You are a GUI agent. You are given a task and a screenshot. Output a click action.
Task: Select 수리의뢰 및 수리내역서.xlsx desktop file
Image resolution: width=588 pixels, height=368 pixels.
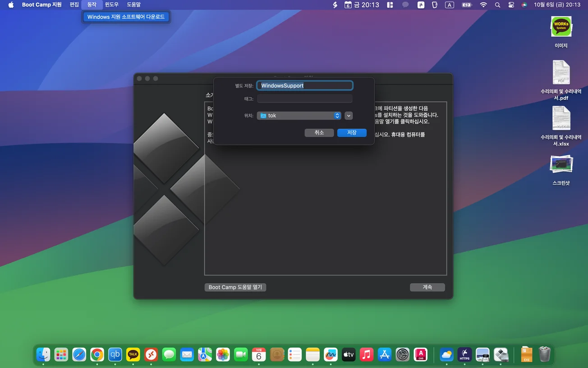561,126
